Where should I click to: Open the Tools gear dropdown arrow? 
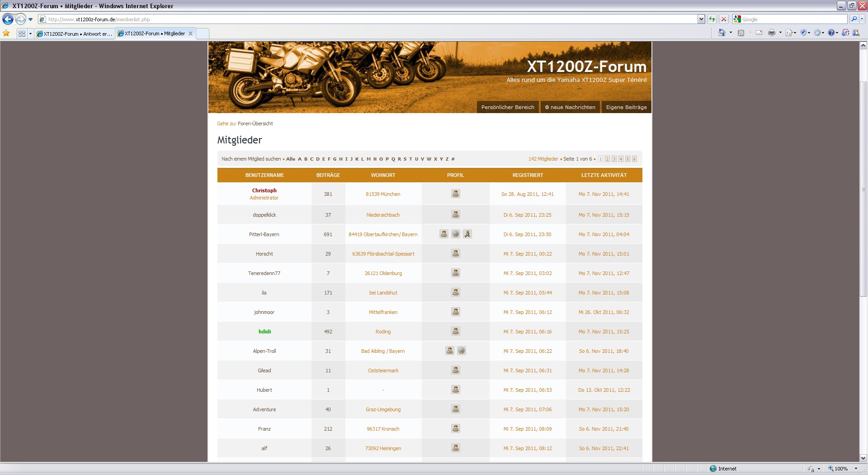pos(823,33)
